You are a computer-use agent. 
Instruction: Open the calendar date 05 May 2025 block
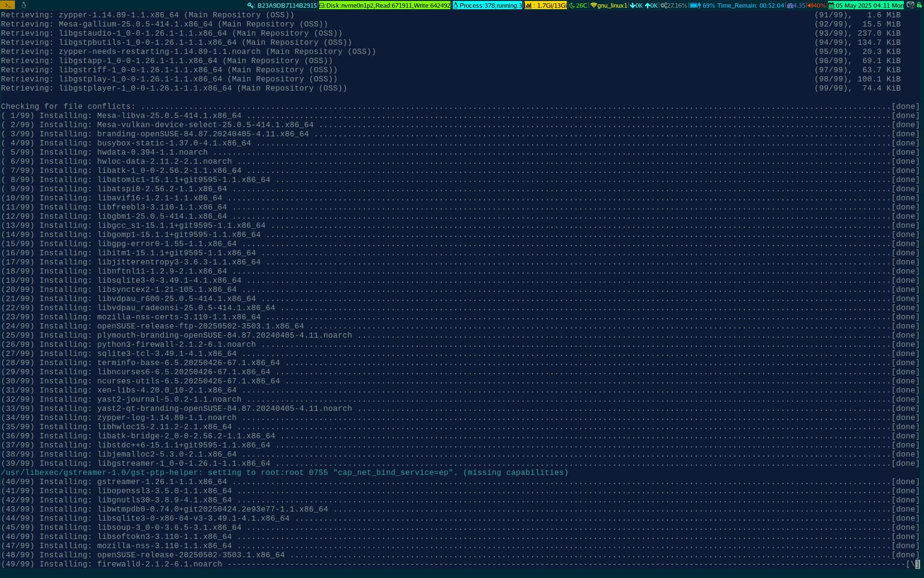tap(866, 5)
